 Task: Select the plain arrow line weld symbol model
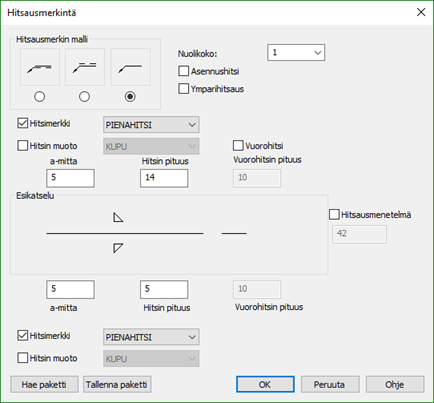[x=130, y=67]
